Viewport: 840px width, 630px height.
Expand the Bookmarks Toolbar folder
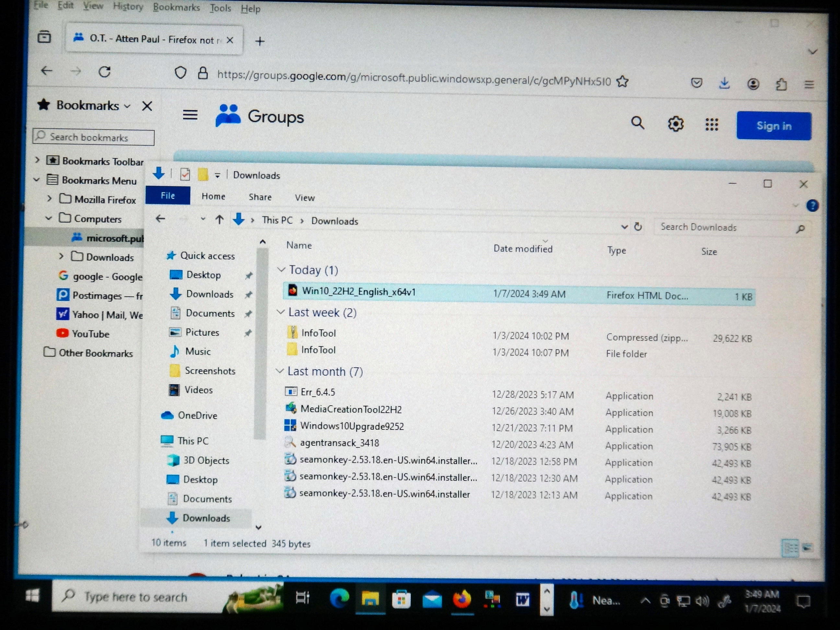pyautogui.click(x=37, y=160)
